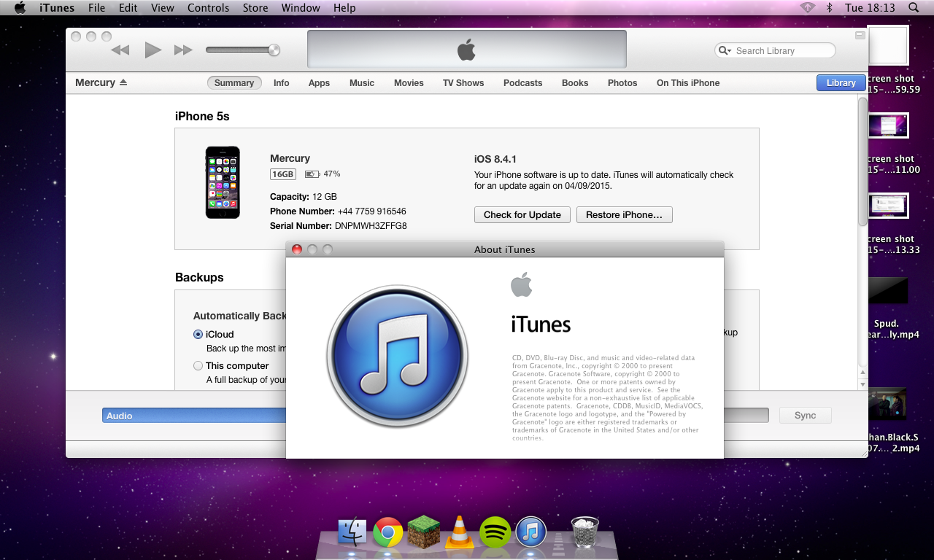
Task: Click the large iTunes logo in About window
Action: pos(397,356)
